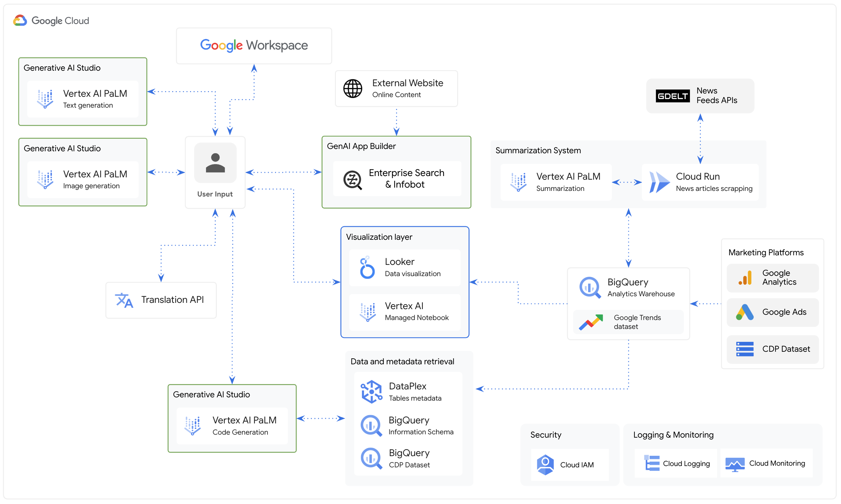Select the Vertex AI icon beside Code Generation
Image resolution: width=841 pixels, height=504 pixels.
[193, 425]
